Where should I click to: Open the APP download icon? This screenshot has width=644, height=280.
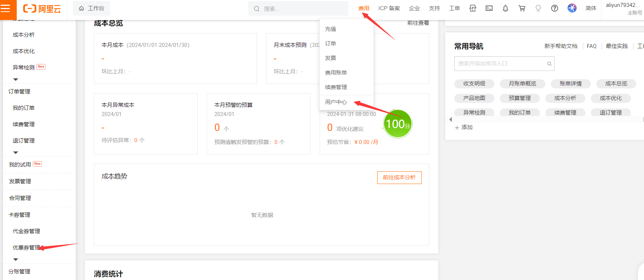pos(473,8)
